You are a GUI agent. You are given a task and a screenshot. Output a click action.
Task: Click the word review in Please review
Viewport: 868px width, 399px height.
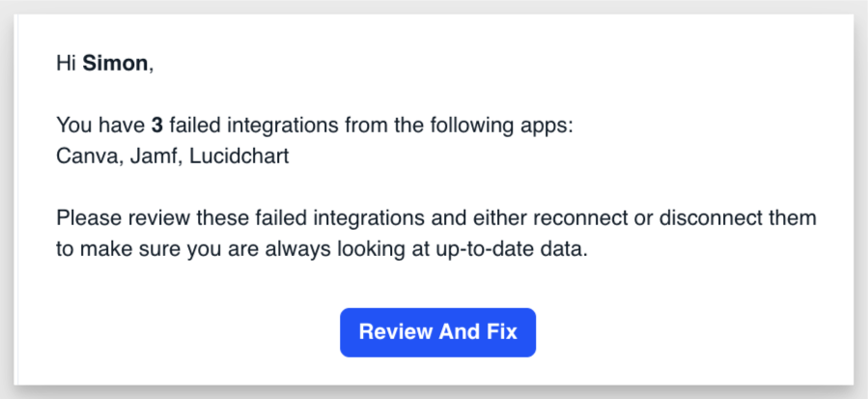coord(159,217)
